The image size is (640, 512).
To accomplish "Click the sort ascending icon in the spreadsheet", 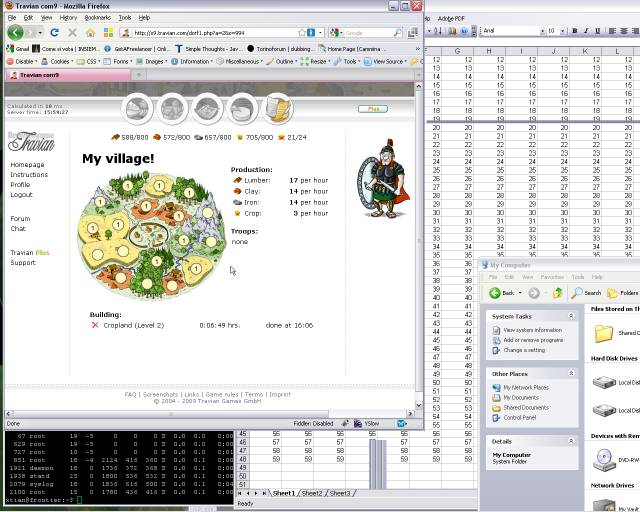I will 438,31.
